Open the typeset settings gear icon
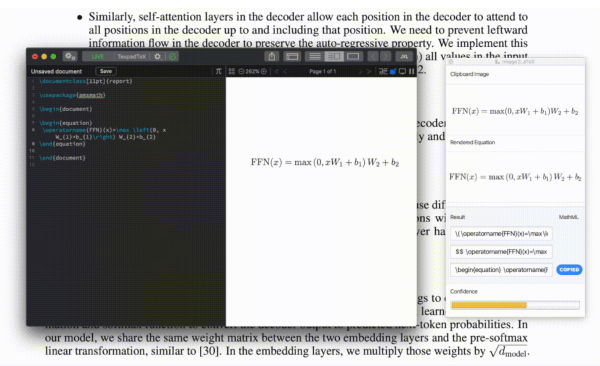 pyautogui.click(x=158, y=57)
